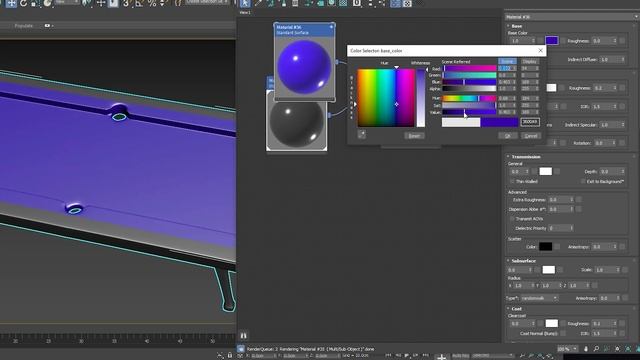
Task: Click the hex color input field
Action: pos(530,122)
